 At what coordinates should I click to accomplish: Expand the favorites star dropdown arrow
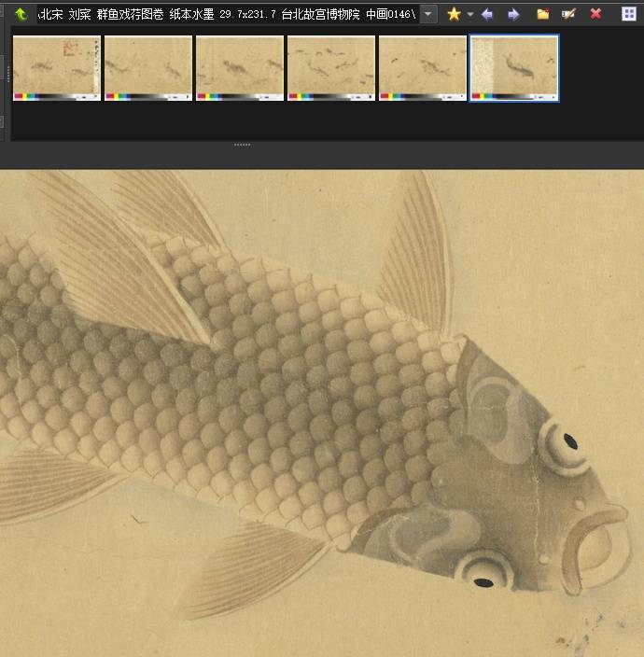tap(469, 14)
